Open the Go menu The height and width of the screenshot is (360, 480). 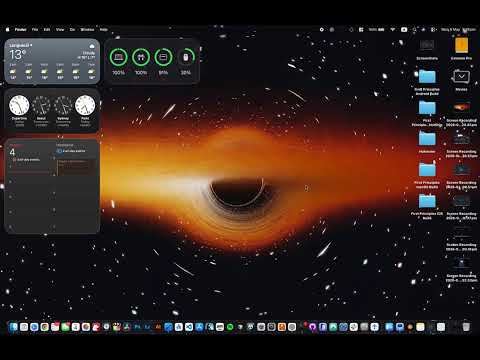pyautogui.click(x=72, y=29)
